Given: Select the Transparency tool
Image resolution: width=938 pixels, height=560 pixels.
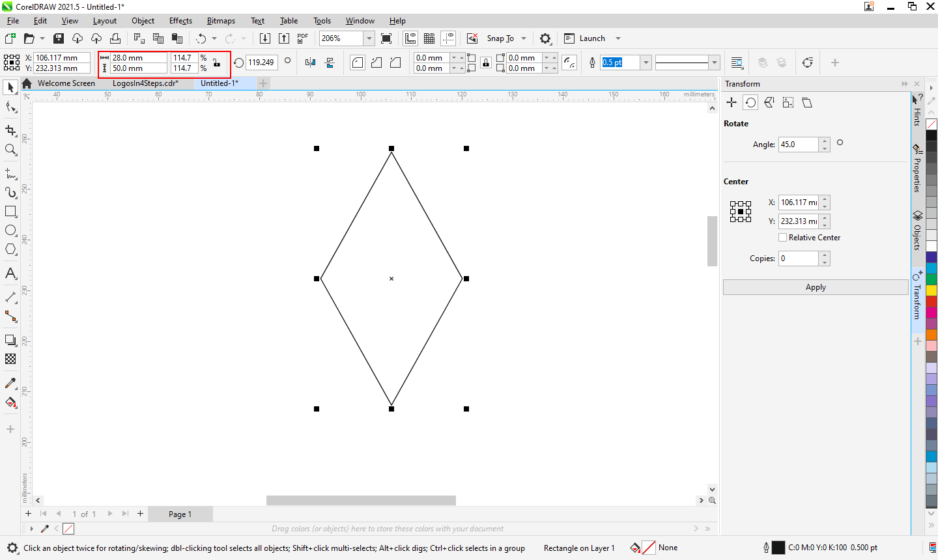Looking at the screenshot, I should [x=10, y=359].
